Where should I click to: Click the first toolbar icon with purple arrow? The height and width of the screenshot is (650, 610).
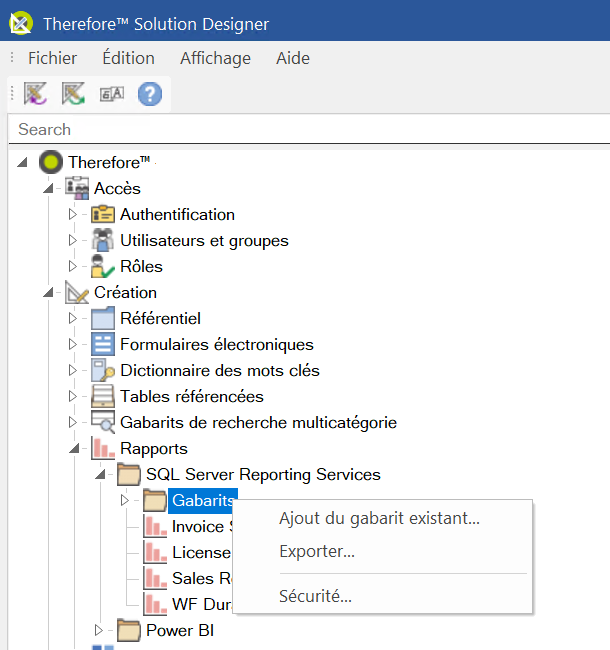36,94
